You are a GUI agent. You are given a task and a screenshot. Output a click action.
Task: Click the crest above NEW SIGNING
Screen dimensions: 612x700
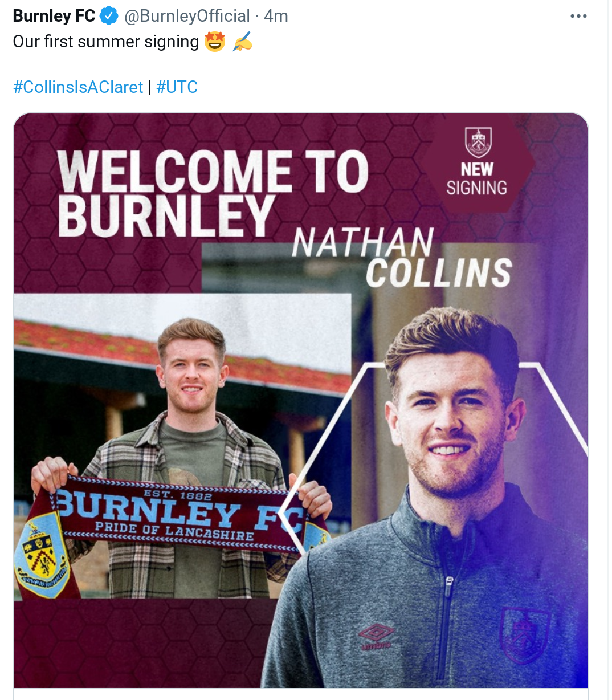click(x=478, y=143)
